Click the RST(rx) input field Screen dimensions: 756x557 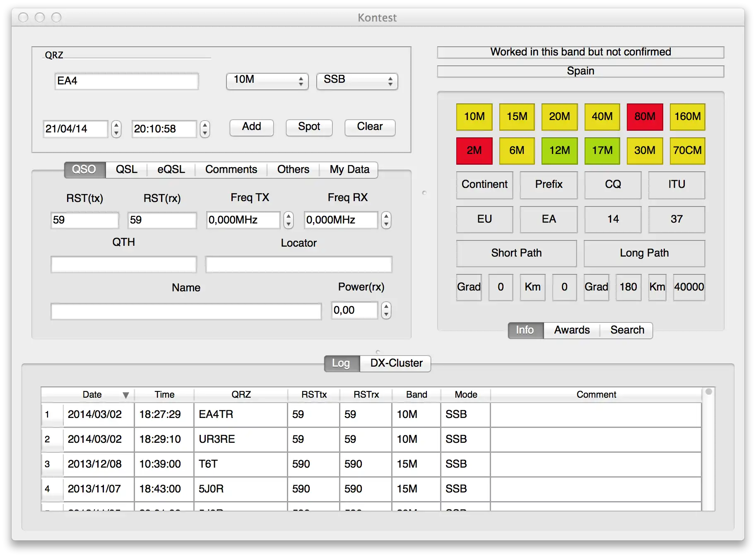pos(162,220)
